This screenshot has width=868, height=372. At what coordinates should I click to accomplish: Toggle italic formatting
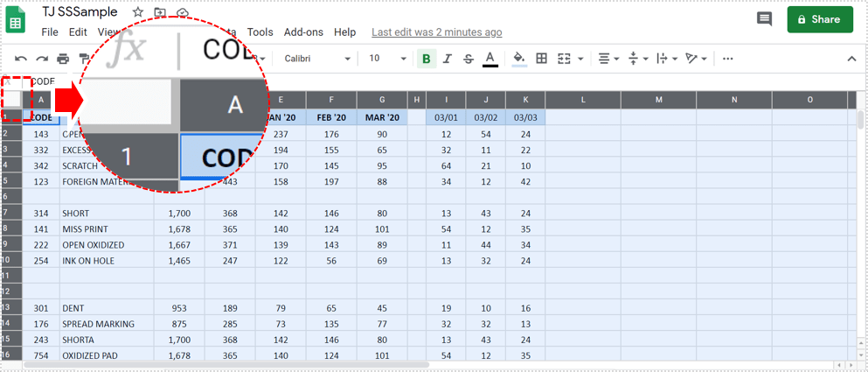pyautogui.click(x=448, y=59)
